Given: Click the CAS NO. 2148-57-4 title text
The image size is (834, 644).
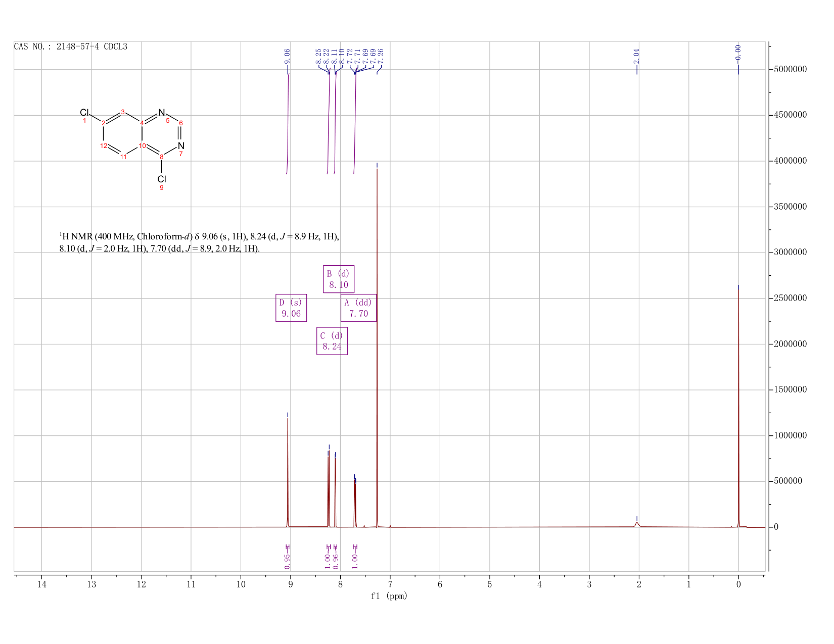Looking at the screenshot, I should 71,46.
